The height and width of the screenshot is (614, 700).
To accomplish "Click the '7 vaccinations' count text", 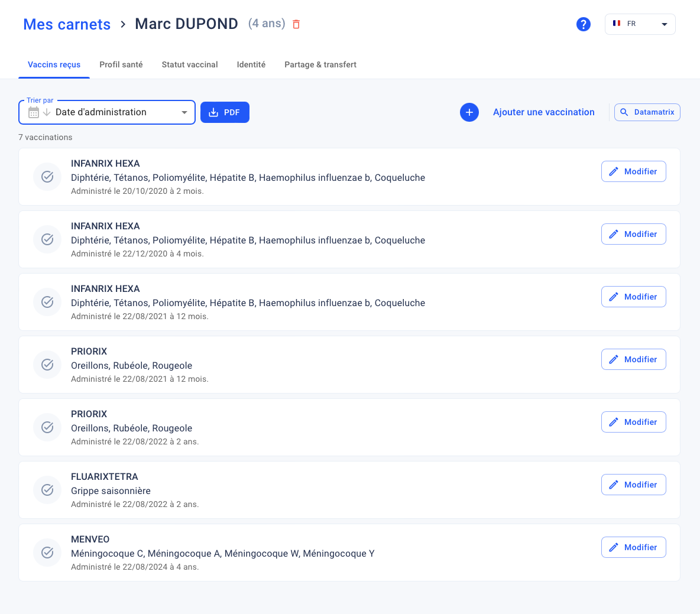I will [45, 138].
